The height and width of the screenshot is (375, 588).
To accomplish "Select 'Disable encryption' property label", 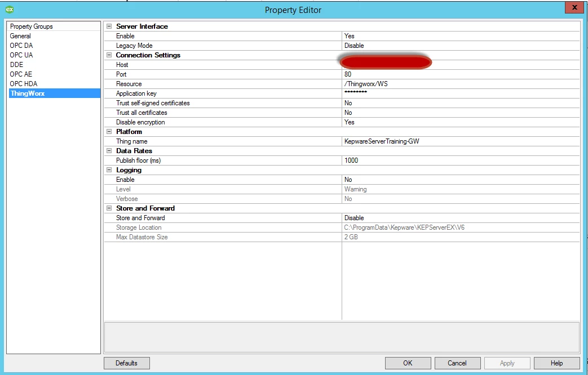I will coord(140,122).
